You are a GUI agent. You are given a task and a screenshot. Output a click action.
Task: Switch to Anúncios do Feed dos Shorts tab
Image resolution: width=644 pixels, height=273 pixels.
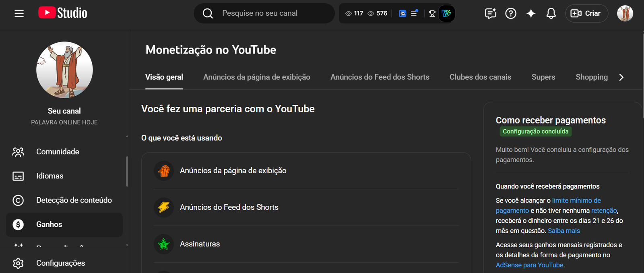point(380,77)
